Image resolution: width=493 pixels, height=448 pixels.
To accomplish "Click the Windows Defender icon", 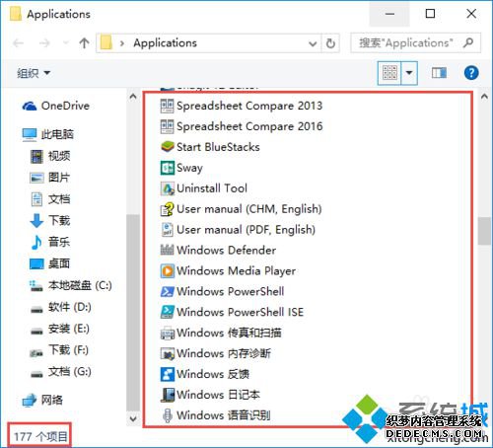I will click(x=167, y=251).
